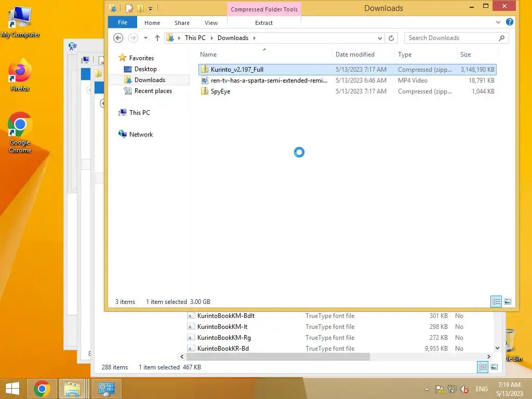Open the File ribbon tab
Image resolution: width=532 pixels, height=399 pixels.
coord(123,22)
